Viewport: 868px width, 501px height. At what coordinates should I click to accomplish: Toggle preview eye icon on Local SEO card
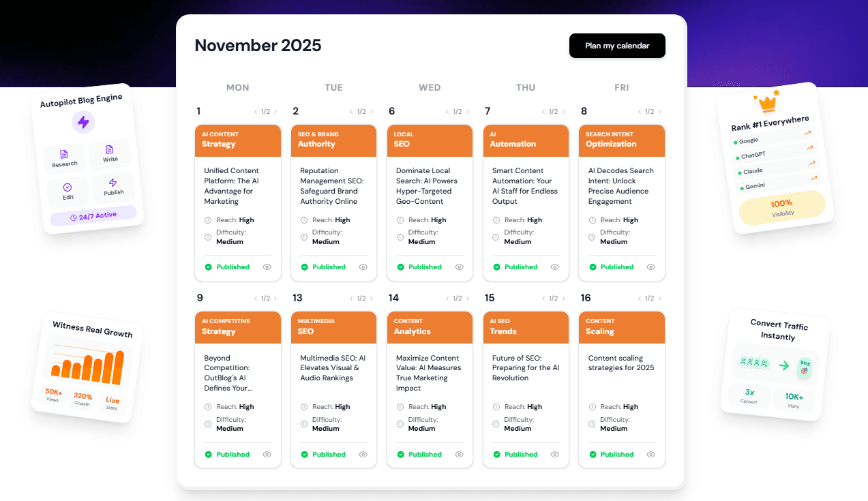coord(460,267)
